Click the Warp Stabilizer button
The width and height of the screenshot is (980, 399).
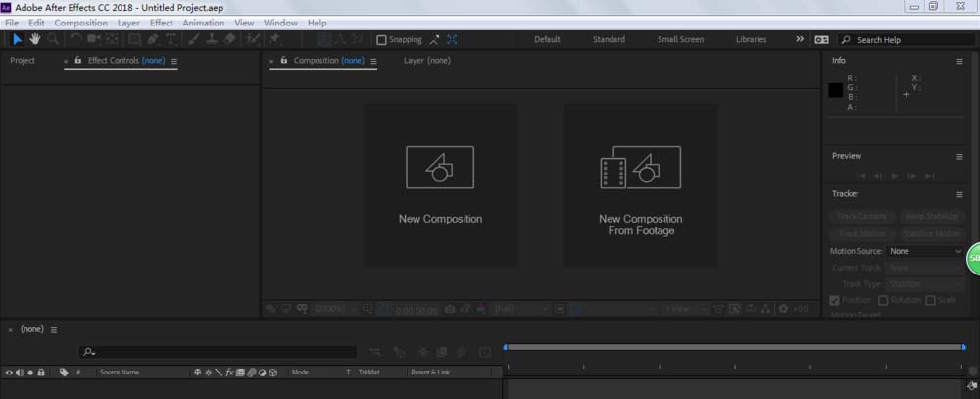[x=932, y=216]
